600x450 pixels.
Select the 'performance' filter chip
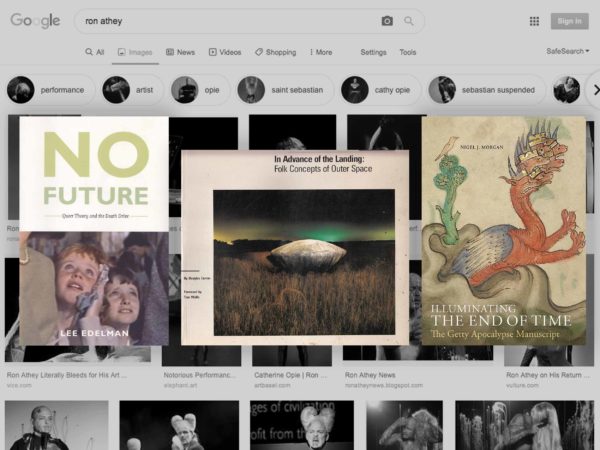coord(51,90)
